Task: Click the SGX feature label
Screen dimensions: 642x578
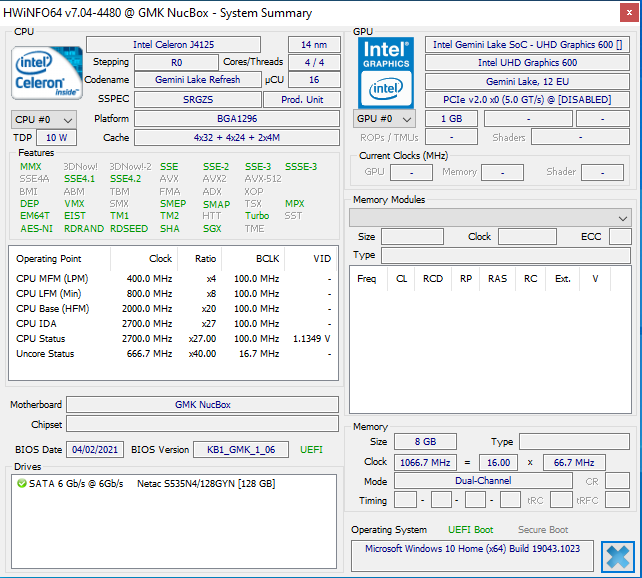Action: (212, 228)
